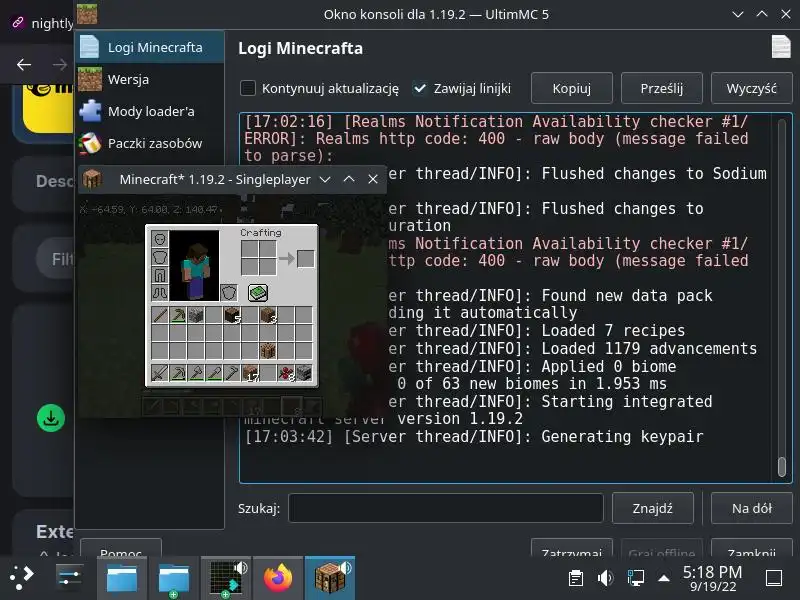Pick up the furnace in hotbar
The image size is (800, 600).
[x=304, y=373]
